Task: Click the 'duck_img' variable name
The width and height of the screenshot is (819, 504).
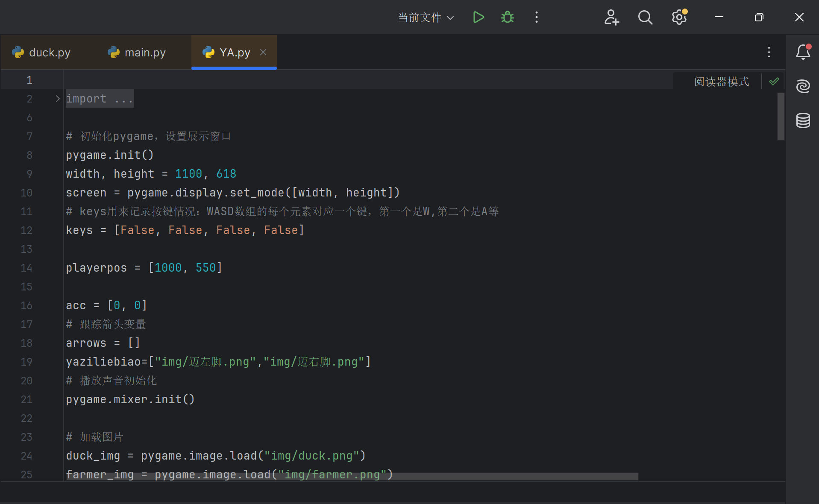Action: pyautogui.click(x=93, y=456)
